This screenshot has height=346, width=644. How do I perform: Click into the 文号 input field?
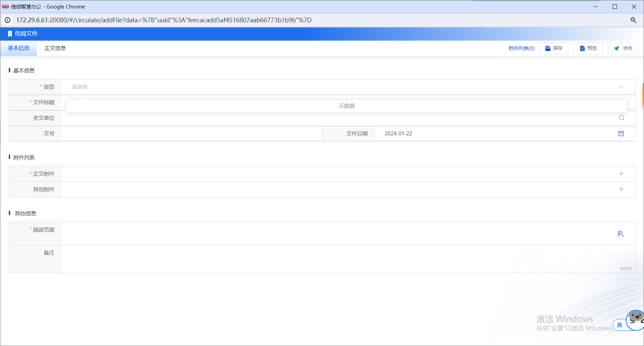pos(192,134)
